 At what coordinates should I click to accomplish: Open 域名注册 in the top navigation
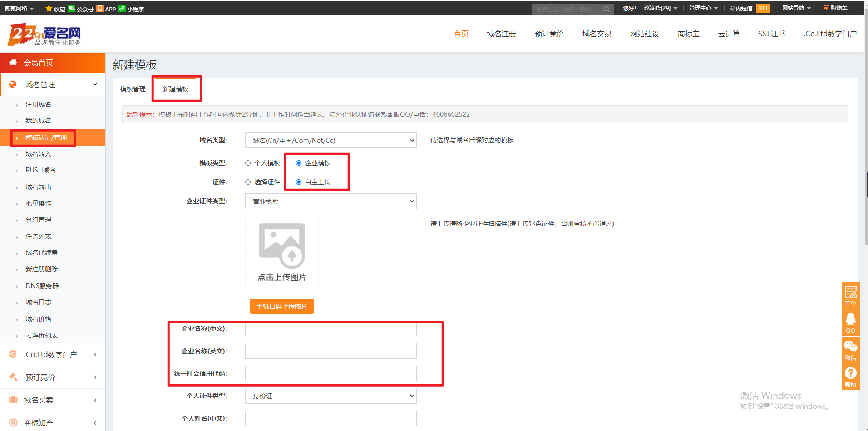501,34
